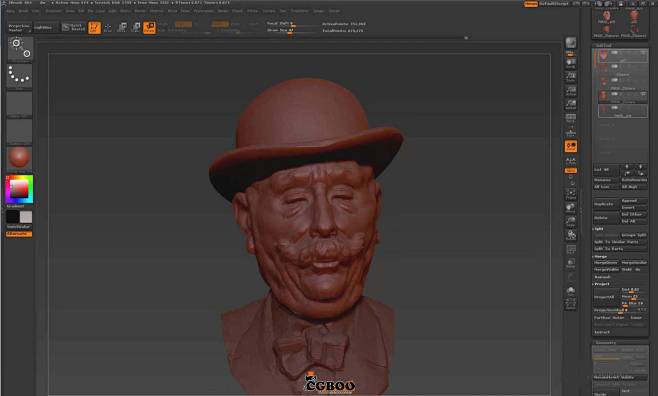Click the ProjectAll button
The image size is (658, 396).
tap(606, 297)
